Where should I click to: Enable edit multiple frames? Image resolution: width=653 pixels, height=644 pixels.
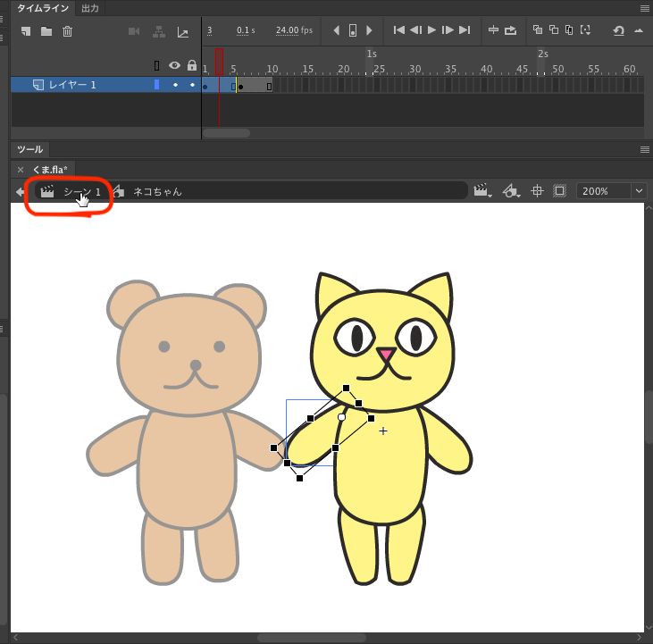click(569, 30)
